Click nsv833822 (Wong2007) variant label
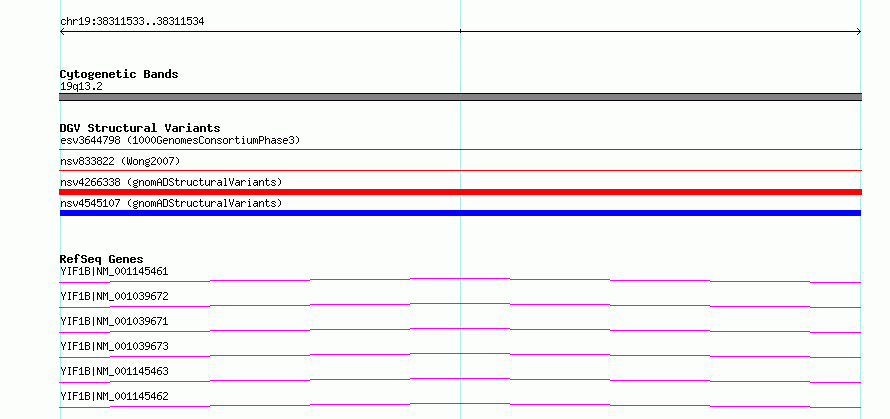The height and width of the screenshot is (419, 890). (120, 161)
